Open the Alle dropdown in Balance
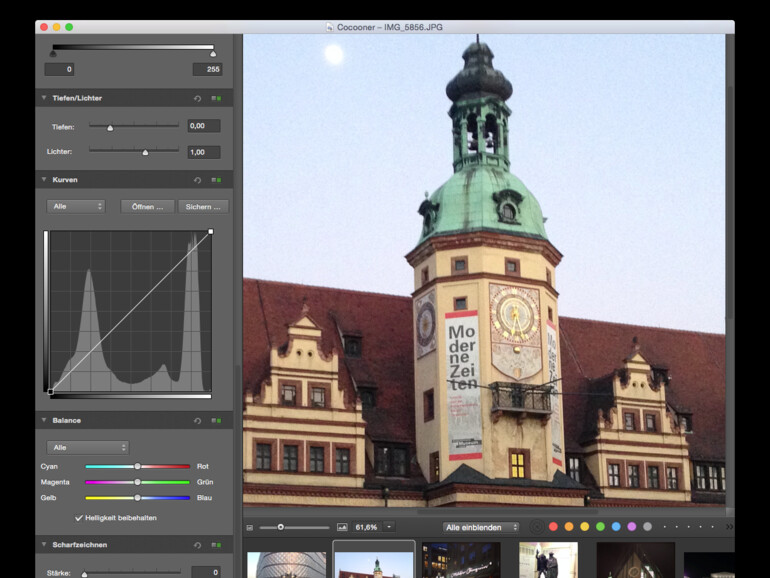The image size is (770, 578). [x=88, y=447]
